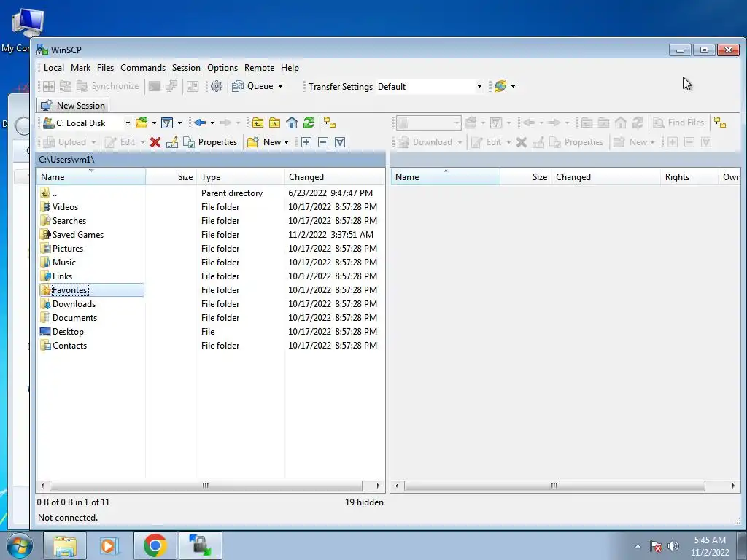This screenshot has width=747, height=560.
Task: Open the Files menu
Action: tap(105, 68)
